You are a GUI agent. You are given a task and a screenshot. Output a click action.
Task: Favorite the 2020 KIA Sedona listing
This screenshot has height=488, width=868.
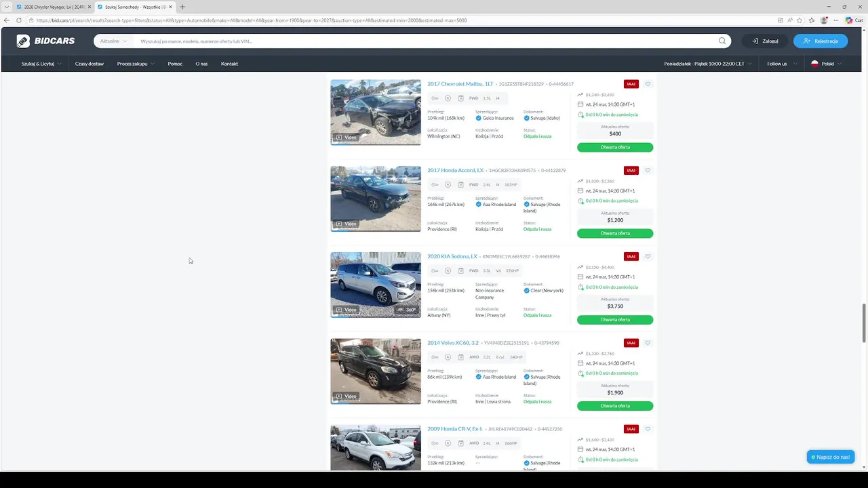click(x=648, y=256)
